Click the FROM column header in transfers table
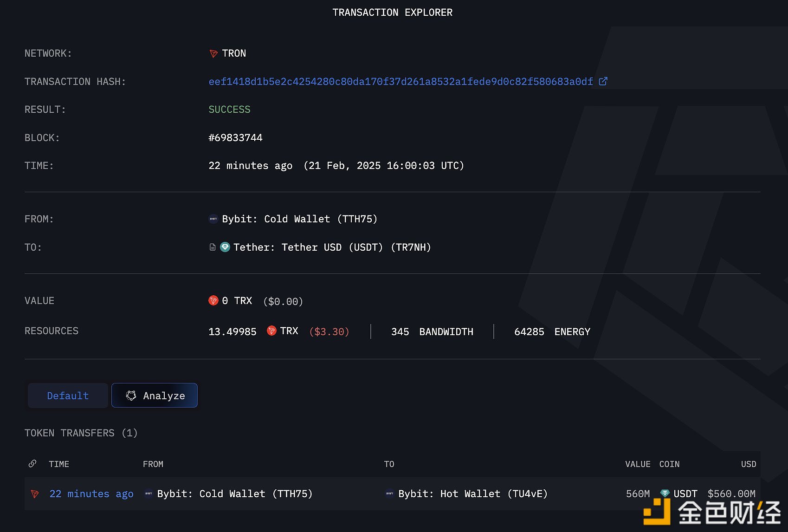Screen dimensions: 788x532 153,464
